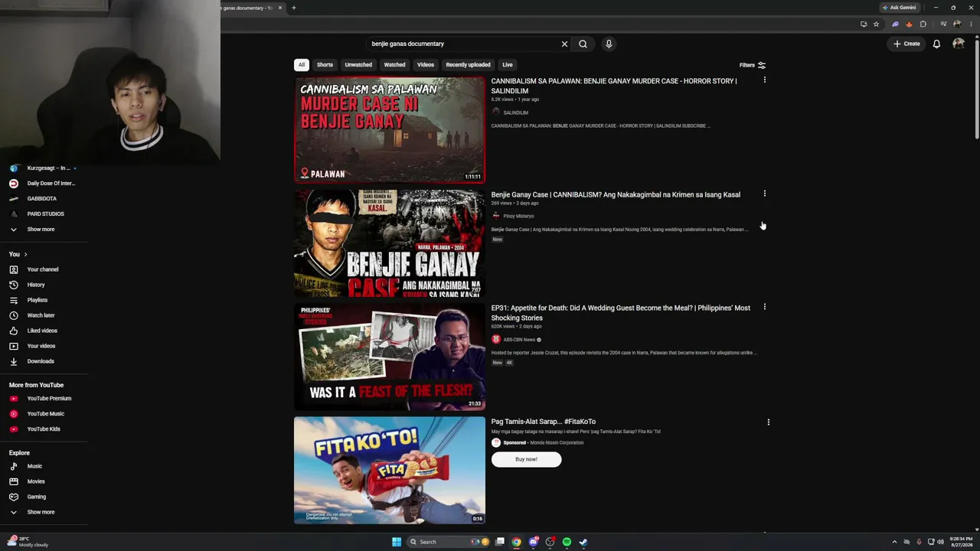Open the search Filters panel
The image size is (980, 551).
pyautogui.click(x=753, y=65)
